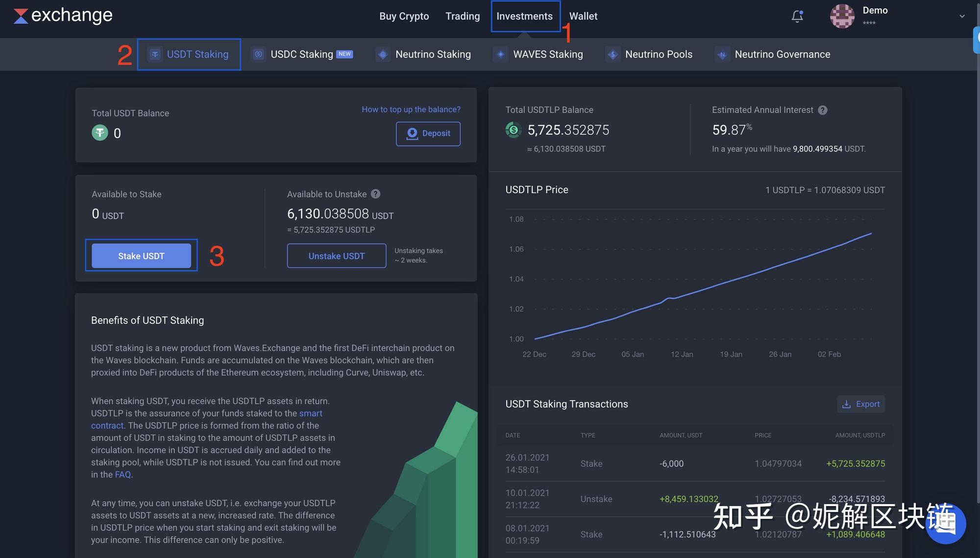Click the Waves exchange logo
The height and width of the screenshot is (558, 980).
click(x=63, y=16)
